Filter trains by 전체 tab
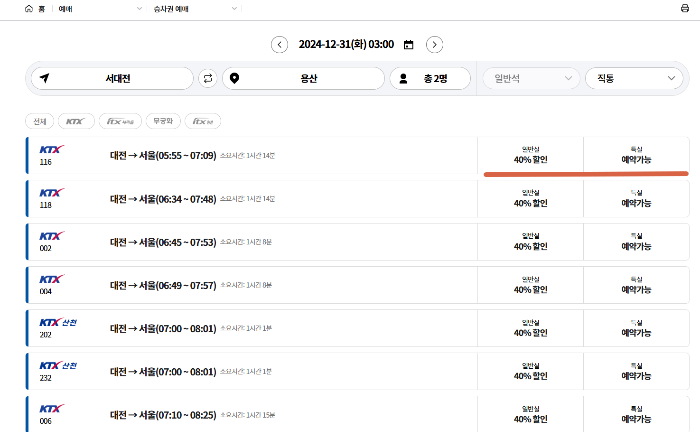This screenshot has height=432, width=700. tap(40, 121)
